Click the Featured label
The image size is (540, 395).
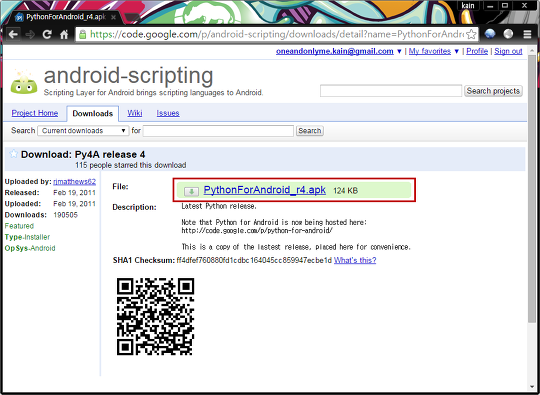tap(19, 226)
